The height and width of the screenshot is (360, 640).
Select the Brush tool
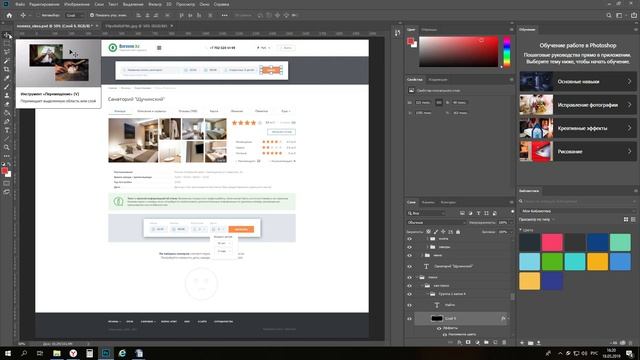[7, 87]
